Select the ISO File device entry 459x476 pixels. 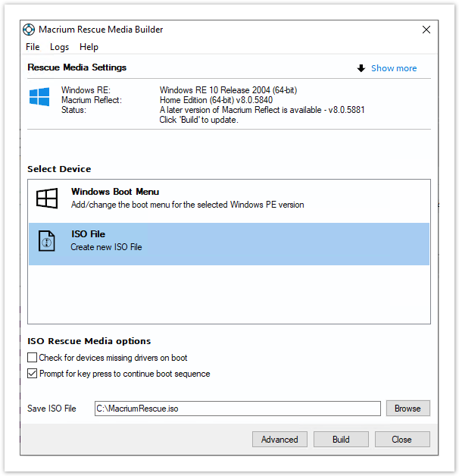229,244
